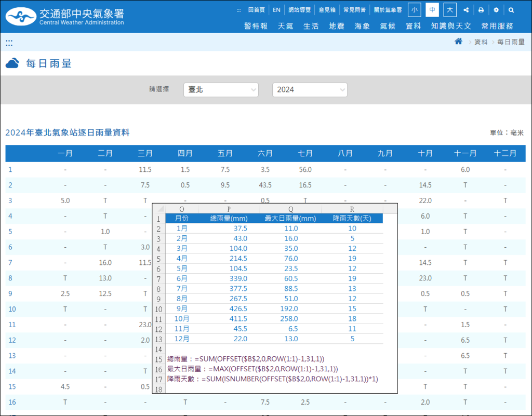Click the 377.5 total for 7月
This screenshot has width=532, height=416.
(x=238, y=289)
